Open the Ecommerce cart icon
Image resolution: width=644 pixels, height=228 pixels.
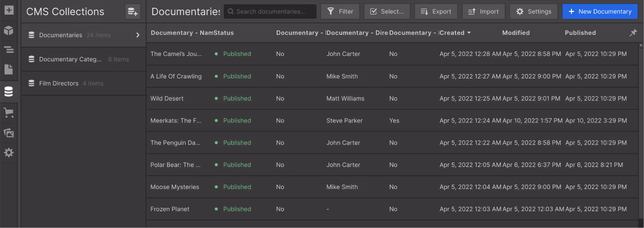[x=8, y=112]
